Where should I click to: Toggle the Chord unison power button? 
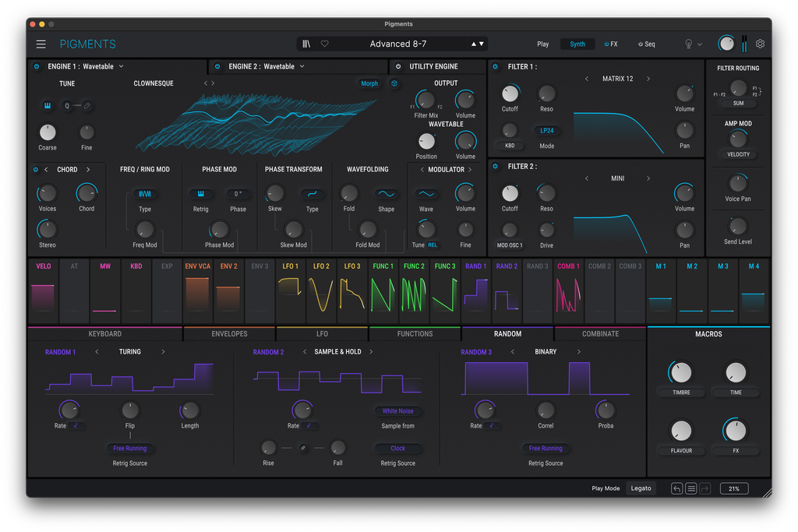click(36, 169)
